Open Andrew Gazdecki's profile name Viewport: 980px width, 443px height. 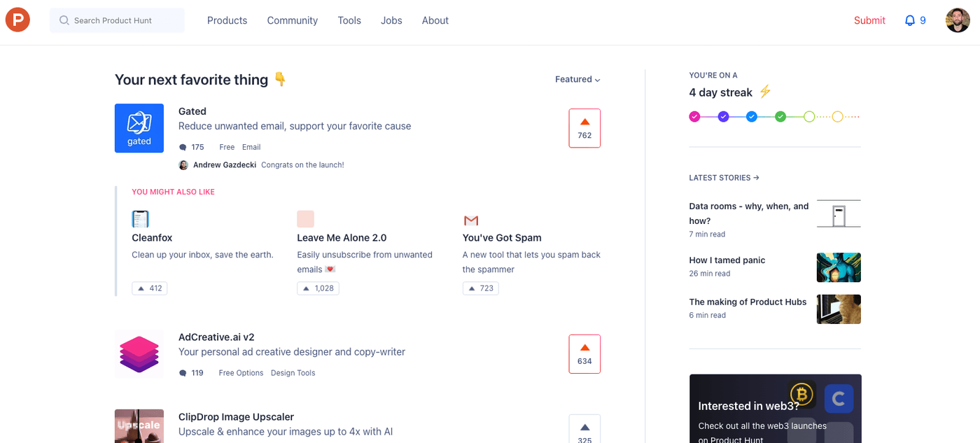[x=225, y=165]
